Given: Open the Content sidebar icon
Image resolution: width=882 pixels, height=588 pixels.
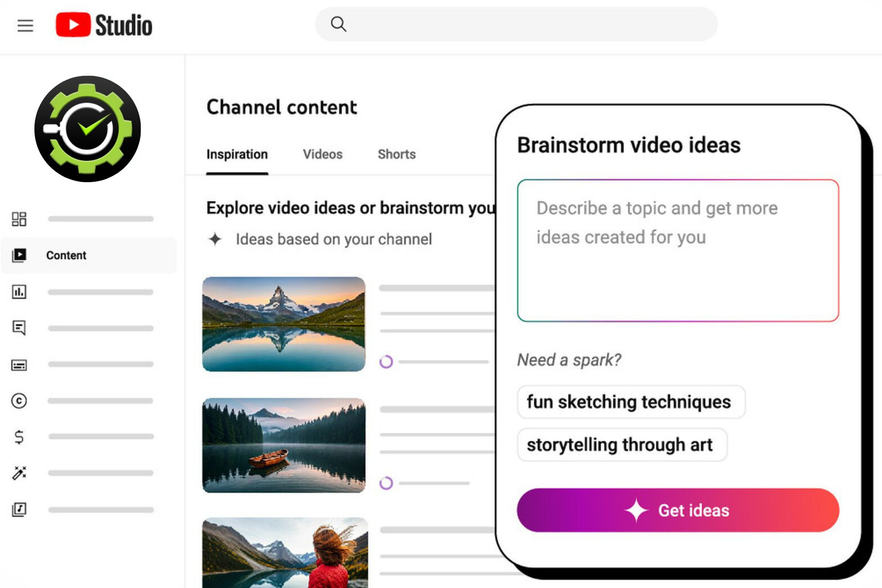Looking at the screenshot, I should click(x=19, y=255).
